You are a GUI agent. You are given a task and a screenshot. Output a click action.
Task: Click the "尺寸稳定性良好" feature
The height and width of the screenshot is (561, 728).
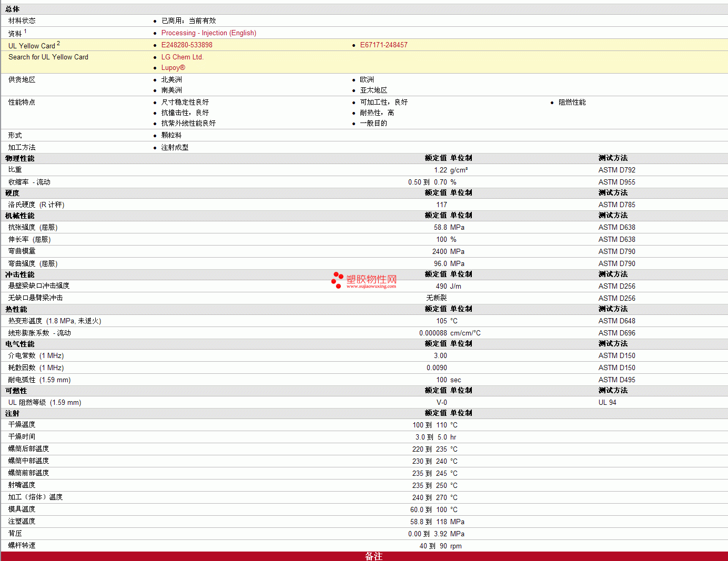185,103
